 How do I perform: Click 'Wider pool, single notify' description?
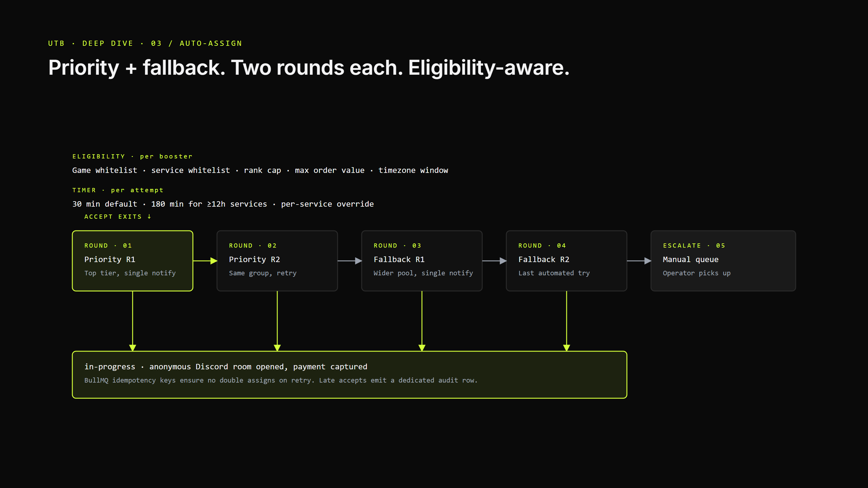click(x=423, y=273)
